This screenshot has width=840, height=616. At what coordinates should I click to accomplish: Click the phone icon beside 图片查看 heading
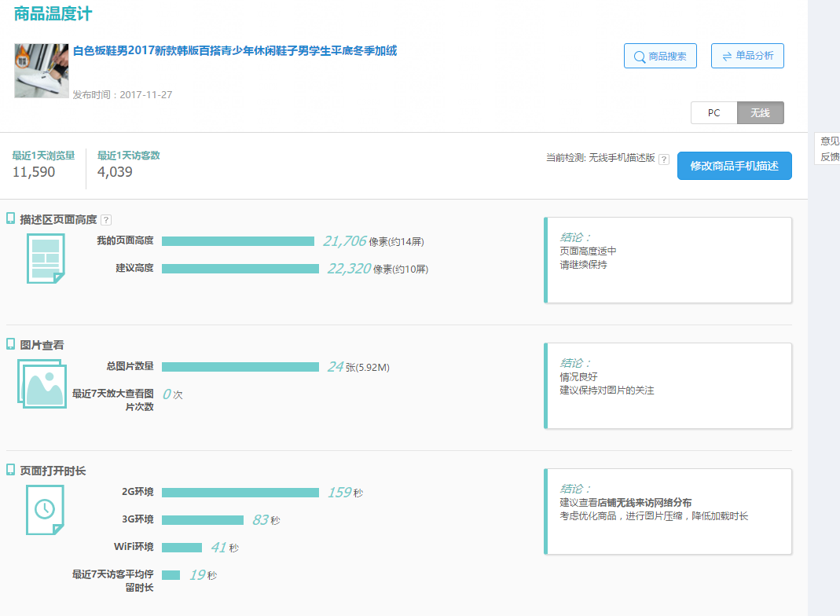(x=11, y=344)
